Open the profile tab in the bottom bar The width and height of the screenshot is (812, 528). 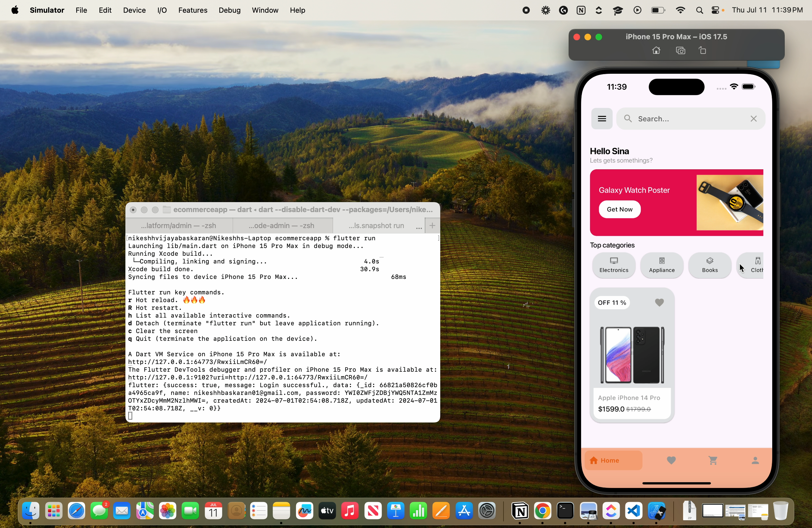click(755, 460)
